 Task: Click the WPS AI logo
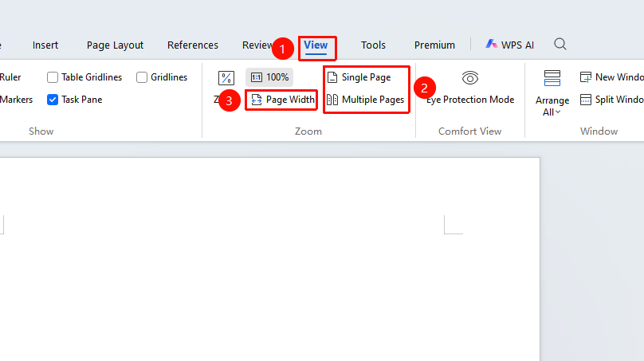(491, 44)
